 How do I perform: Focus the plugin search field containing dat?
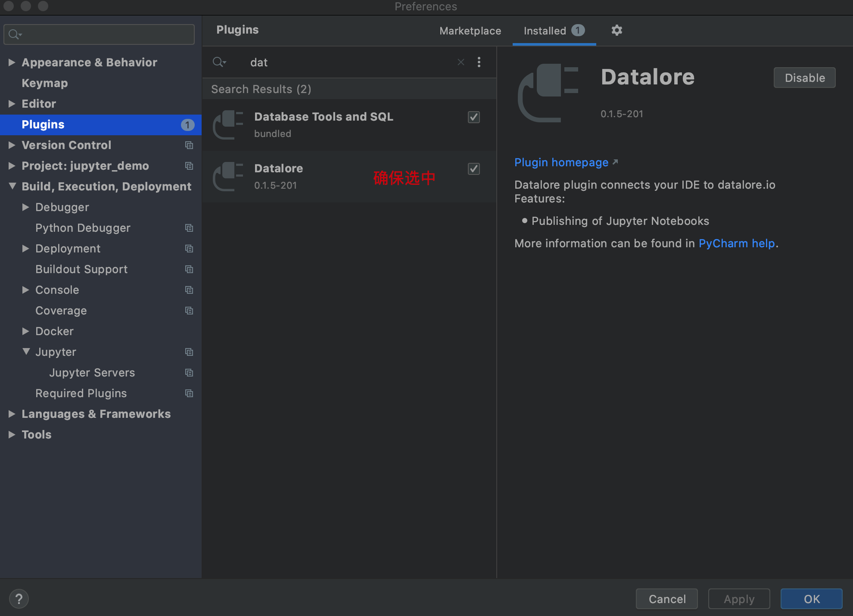[349, 62]
